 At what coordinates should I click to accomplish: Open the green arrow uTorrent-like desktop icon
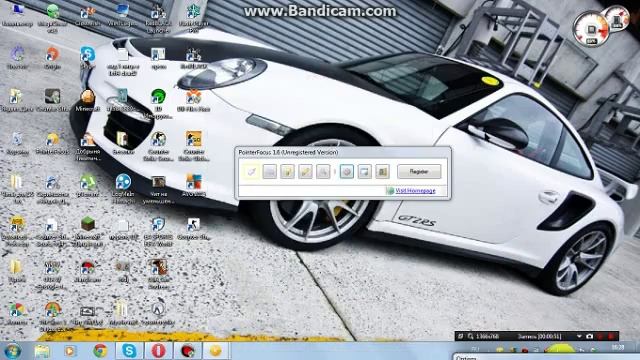(x=87, y=186)
